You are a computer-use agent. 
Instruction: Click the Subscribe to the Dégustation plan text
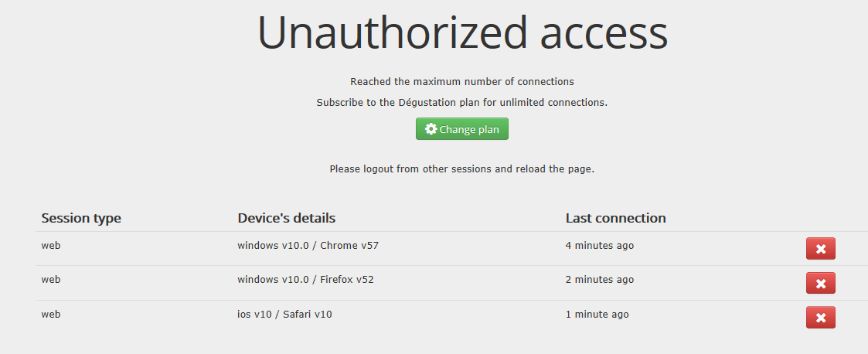462,103
